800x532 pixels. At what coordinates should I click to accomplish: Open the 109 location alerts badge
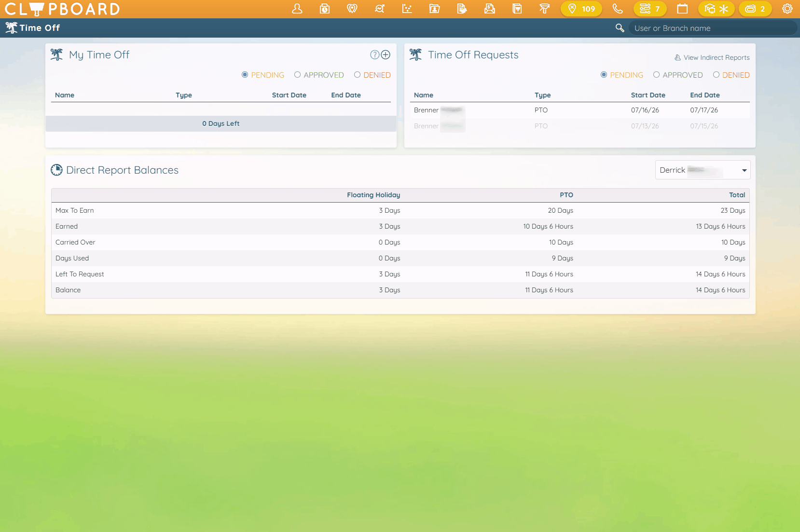[x=581, y=9]
